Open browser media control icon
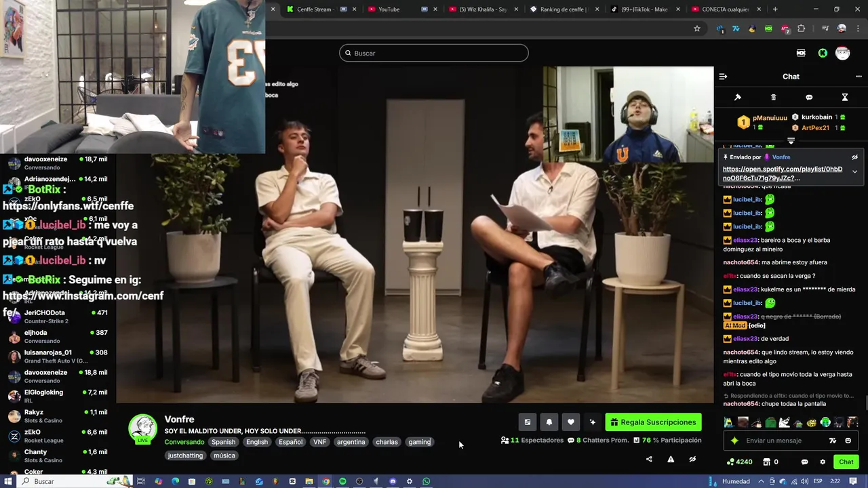Screen dimensions: 868x488 tap(825, 28)
